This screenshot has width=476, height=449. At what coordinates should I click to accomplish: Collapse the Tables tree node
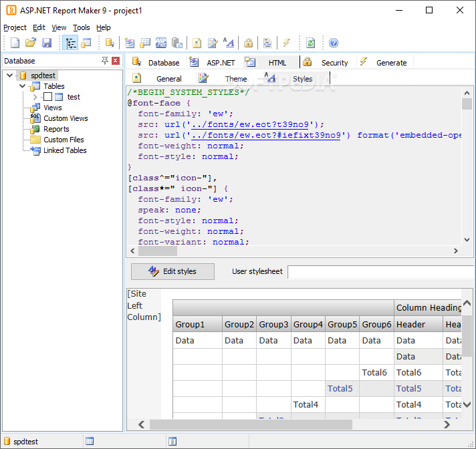[x=22, y=86]
